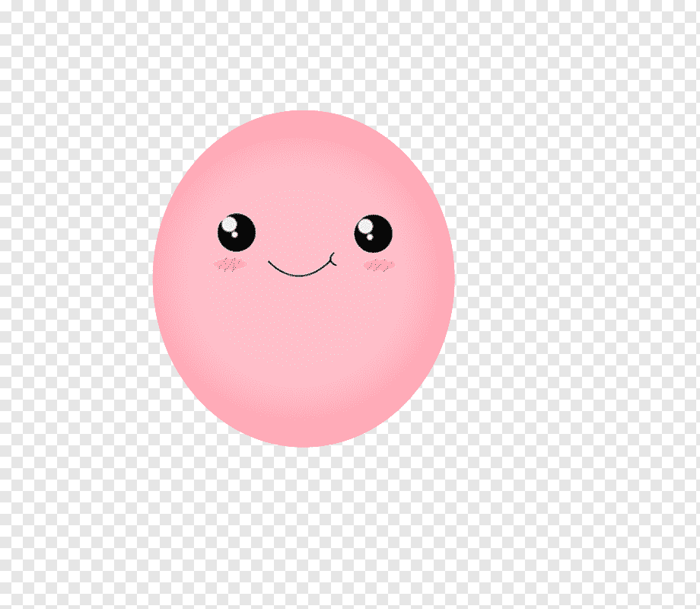Click the space between the two eyes
The width and height of the screenshot is (700, 609).
pyautogui.click(x=304, y=232)
